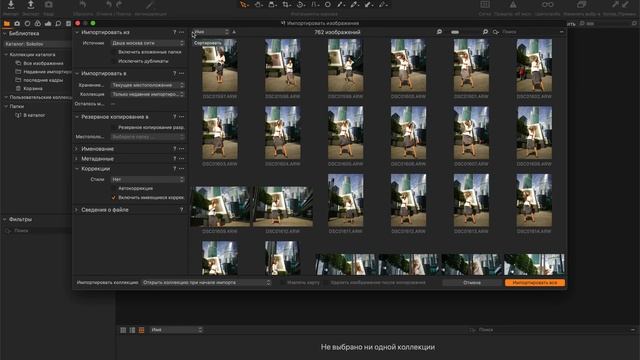
Task: Click the 'Поиск' field under 'Фильтры'
Action: point(37,231)
